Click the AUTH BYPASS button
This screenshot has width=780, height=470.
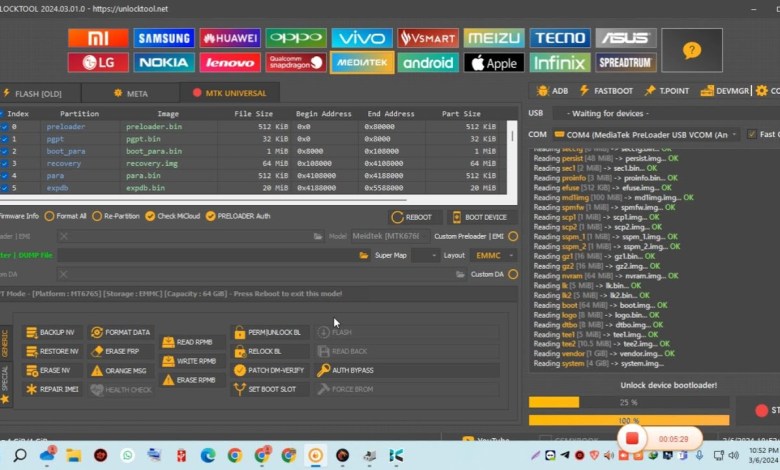pos(407,370)
